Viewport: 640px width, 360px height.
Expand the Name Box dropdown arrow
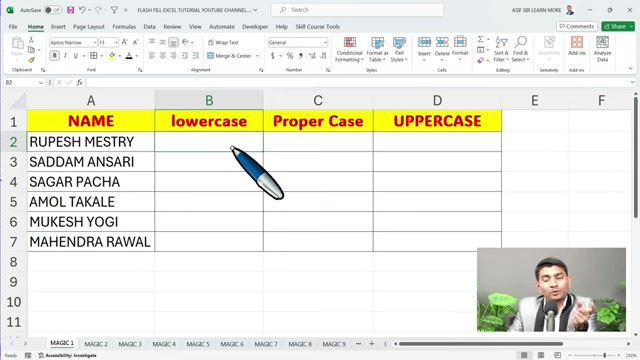[41, 83]
